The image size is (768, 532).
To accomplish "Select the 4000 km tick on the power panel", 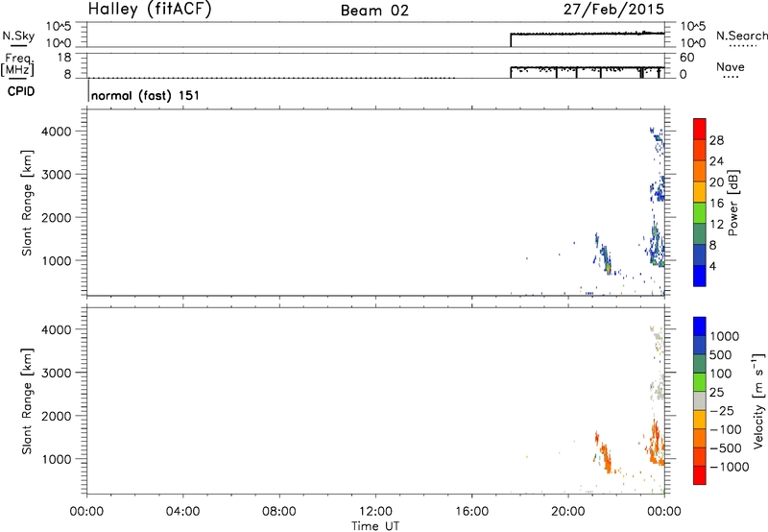I will point(56,132).
